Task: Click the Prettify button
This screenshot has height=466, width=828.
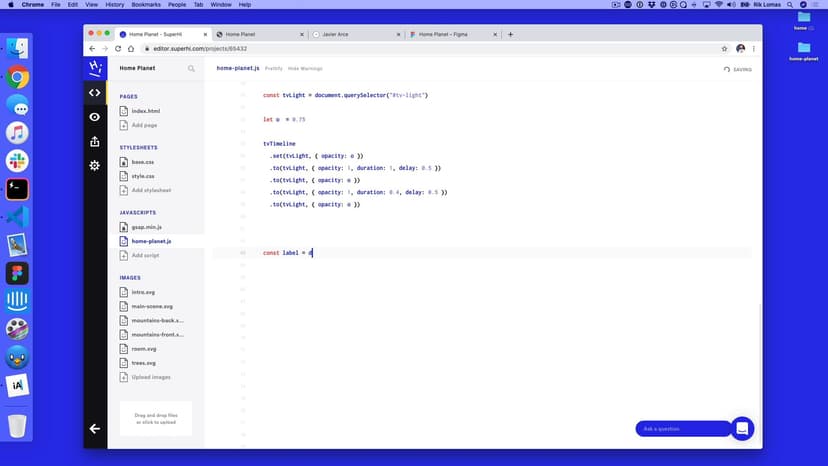Action: pyautogui.click(x=273, y=69)
